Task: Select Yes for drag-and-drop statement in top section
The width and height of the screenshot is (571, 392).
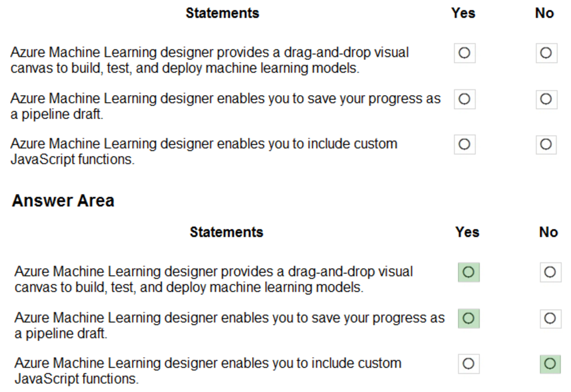Action: pos(464,53)
